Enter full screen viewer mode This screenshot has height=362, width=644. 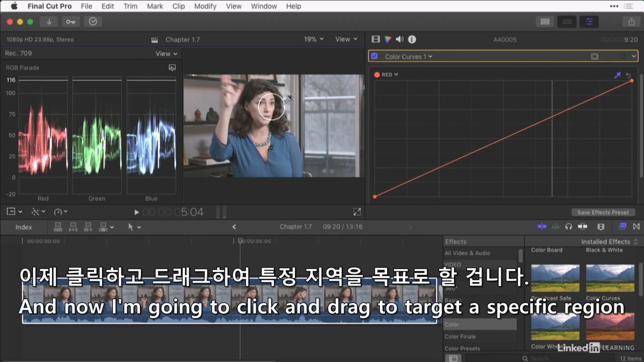pos(357,212)
